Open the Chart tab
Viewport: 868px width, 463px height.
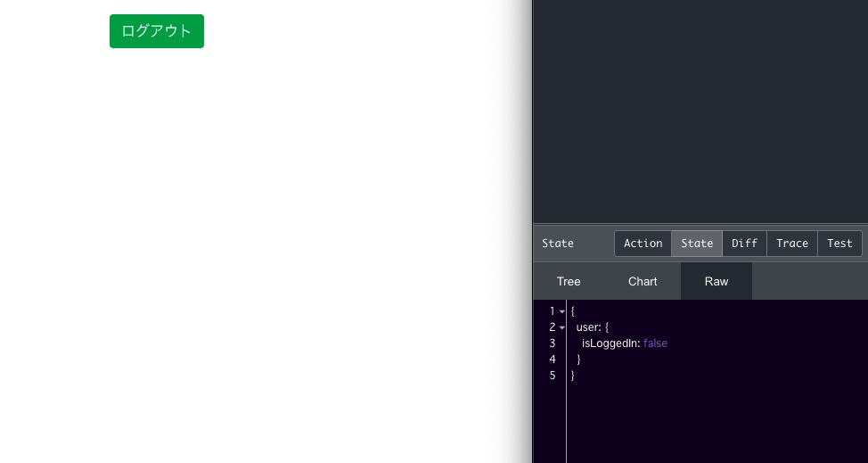pyautogui.click(x=643, y=281)
